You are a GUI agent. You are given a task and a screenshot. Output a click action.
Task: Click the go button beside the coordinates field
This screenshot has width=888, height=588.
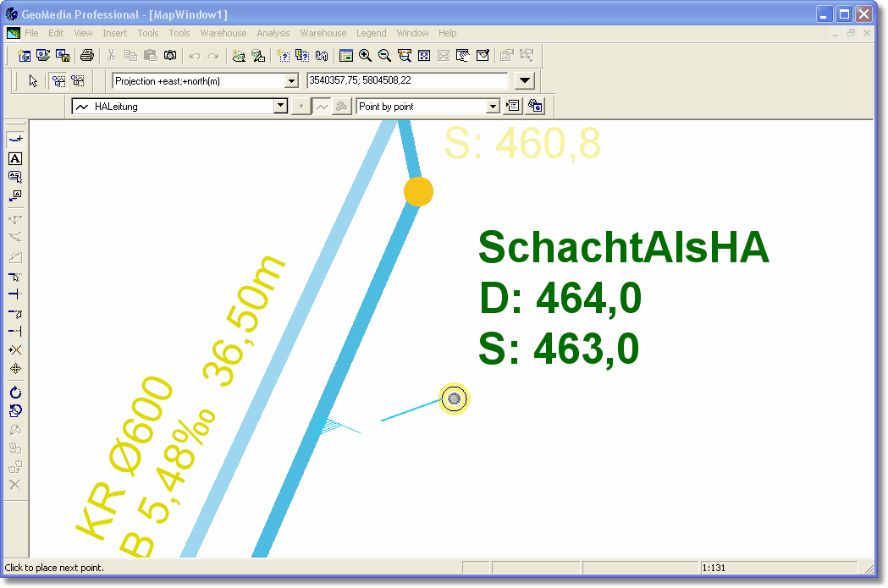click(x=526, y=81)
